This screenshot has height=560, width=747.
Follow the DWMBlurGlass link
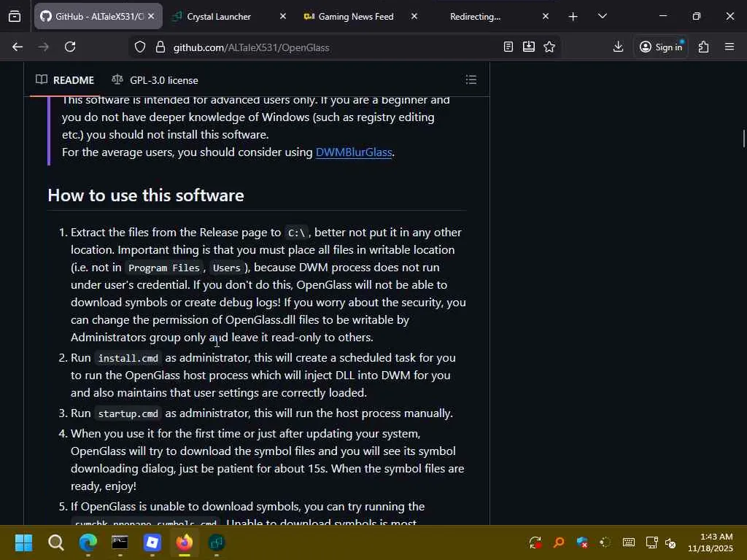[354, 152]
